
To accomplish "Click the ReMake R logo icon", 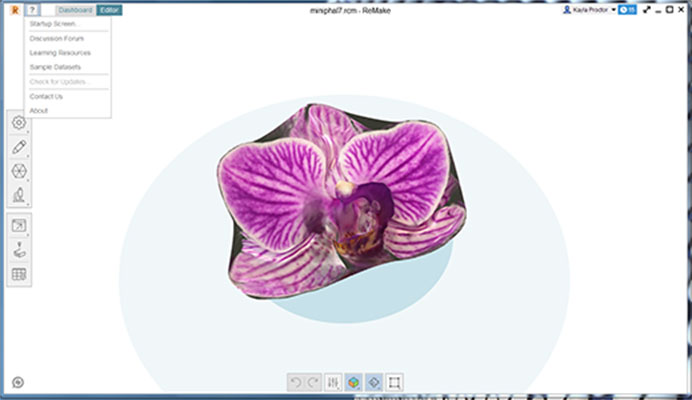I will coord(15,10).
